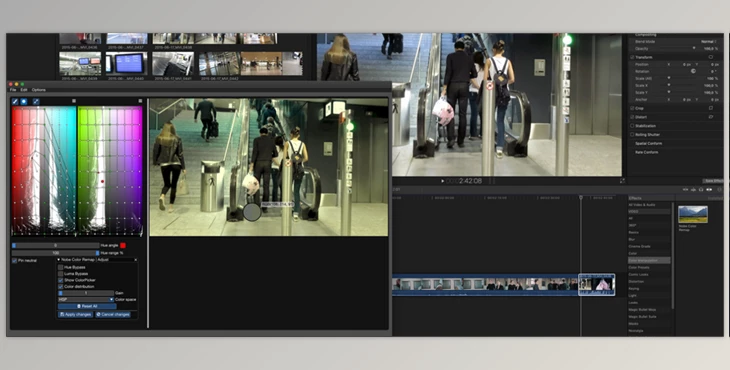This screenshot has width=730, height=370.
Task: Open the File menu
Action: tap(13, 90)
